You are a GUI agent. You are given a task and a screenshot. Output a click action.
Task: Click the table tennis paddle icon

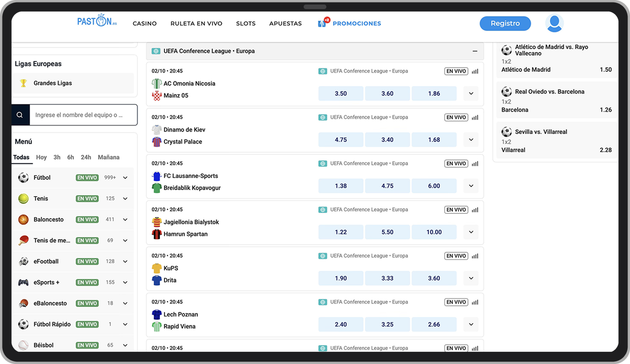pos(23,241)
